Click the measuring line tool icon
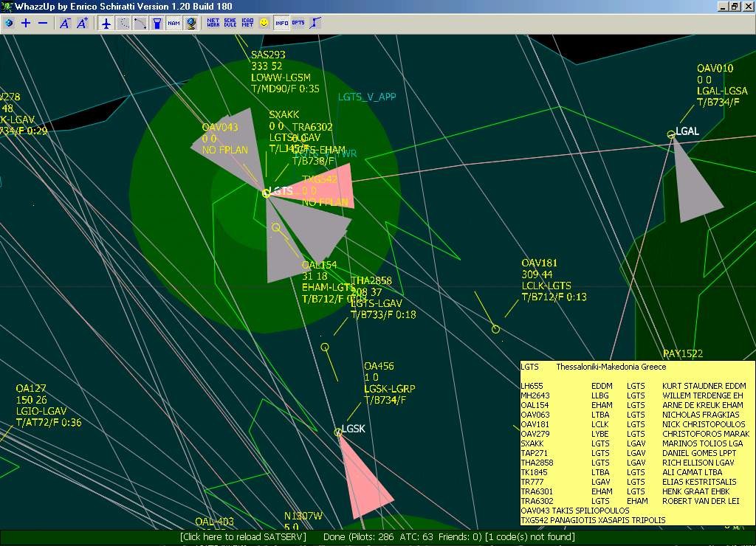 [x=315, y=23]
